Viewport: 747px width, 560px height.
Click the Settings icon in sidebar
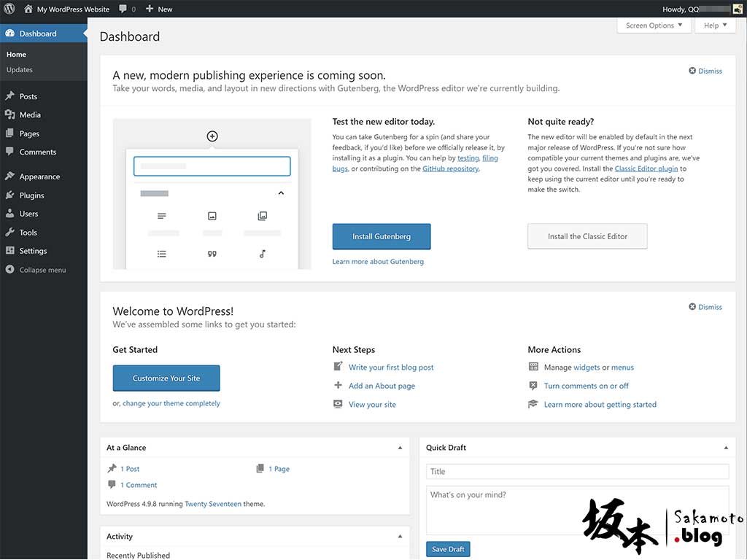coord(10,251)
